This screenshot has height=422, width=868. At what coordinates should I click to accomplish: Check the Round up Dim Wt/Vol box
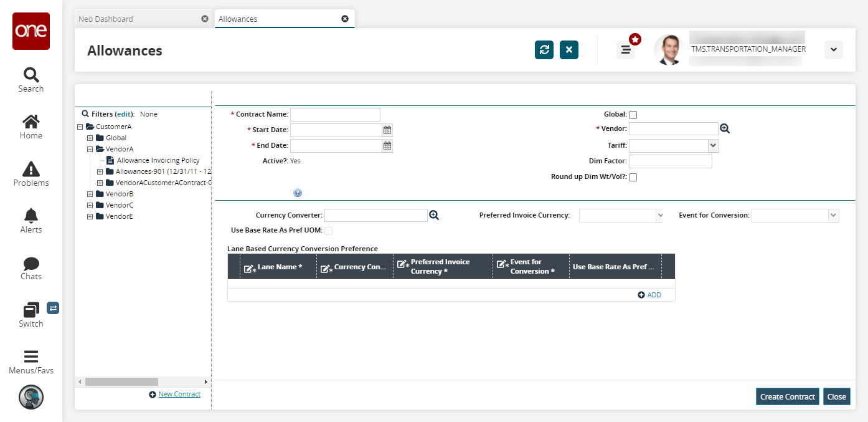pos(633,177)
